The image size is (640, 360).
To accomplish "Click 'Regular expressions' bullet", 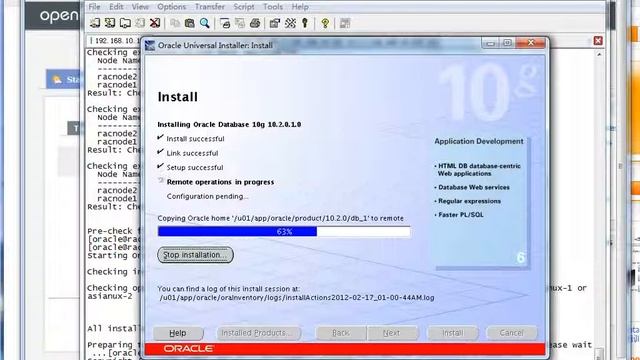I will [x=468, y=201].
